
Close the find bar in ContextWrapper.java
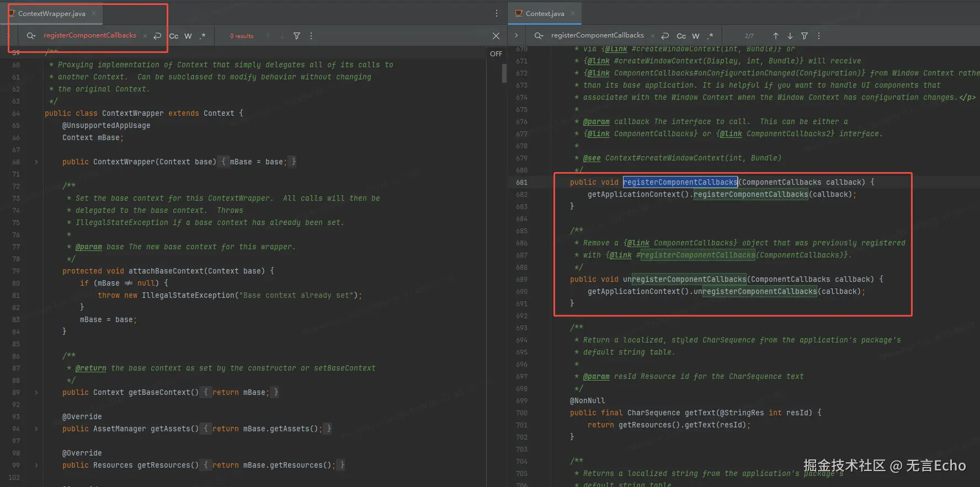(496, 36)
